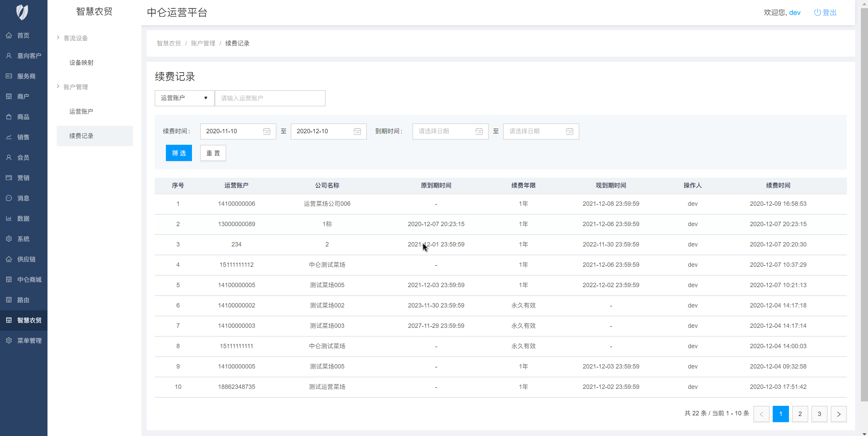Click the 请输入运营账户 search input field
868x436 pixels.
pyautogui.click(x=270, y=98)
